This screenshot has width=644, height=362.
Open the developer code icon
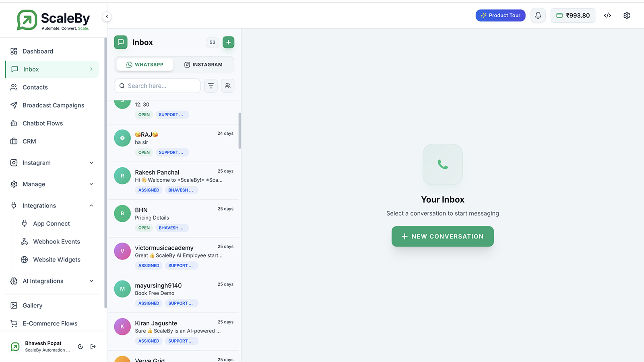tap(608, 16)
